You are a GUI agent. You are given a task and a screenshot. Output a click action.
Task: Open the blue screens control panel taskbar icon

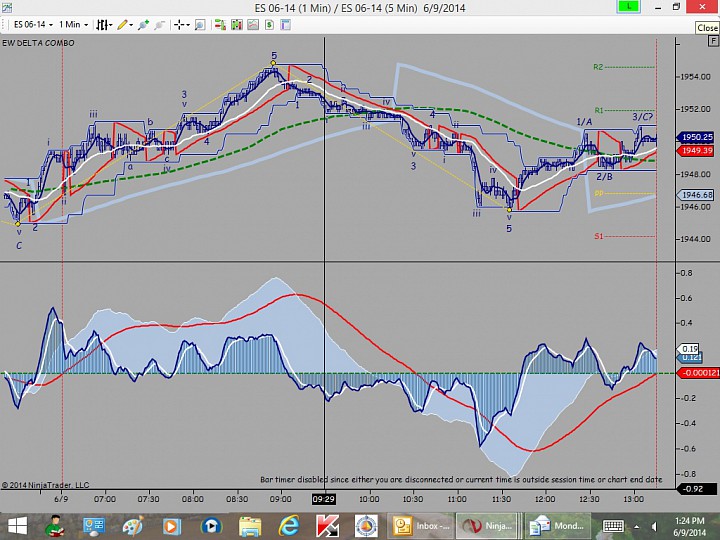(94, 526)
